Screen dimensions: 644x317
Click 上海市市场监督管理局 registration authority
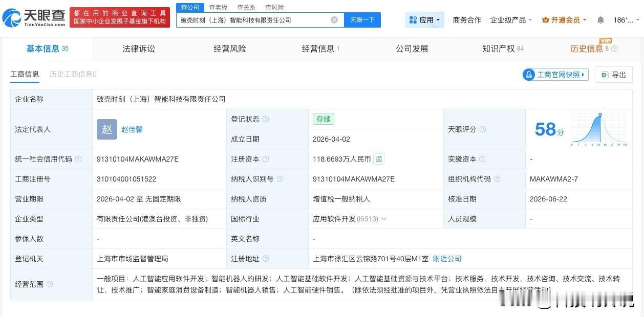(x=133, y=259)
